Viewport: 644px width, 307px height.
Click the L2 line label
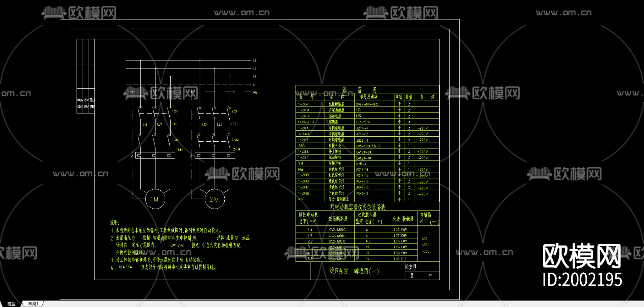click(x=255, y=69)
